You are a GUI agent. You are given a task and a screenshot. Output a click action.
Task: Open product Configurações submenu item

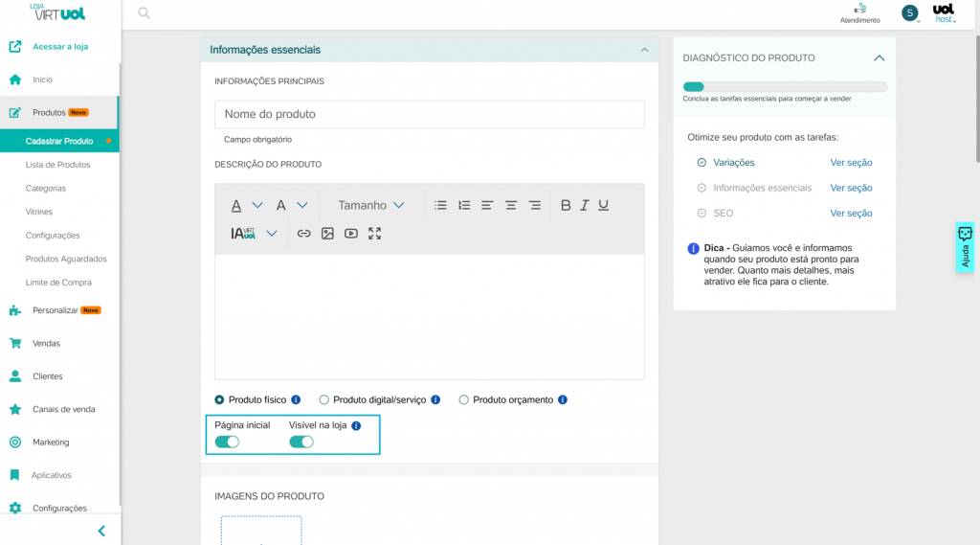(x=53, y=236)
